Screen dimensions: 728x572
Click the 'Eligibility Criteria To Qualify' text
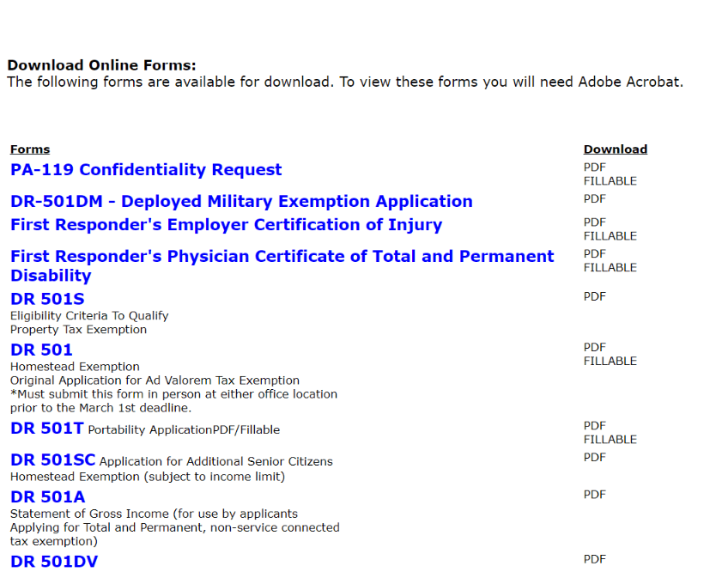point(89,316)
